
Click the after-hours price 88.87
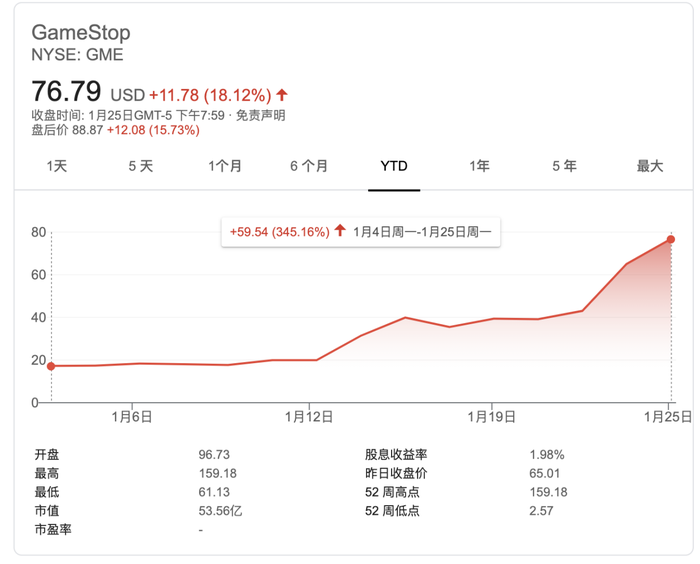click(88, 130)
